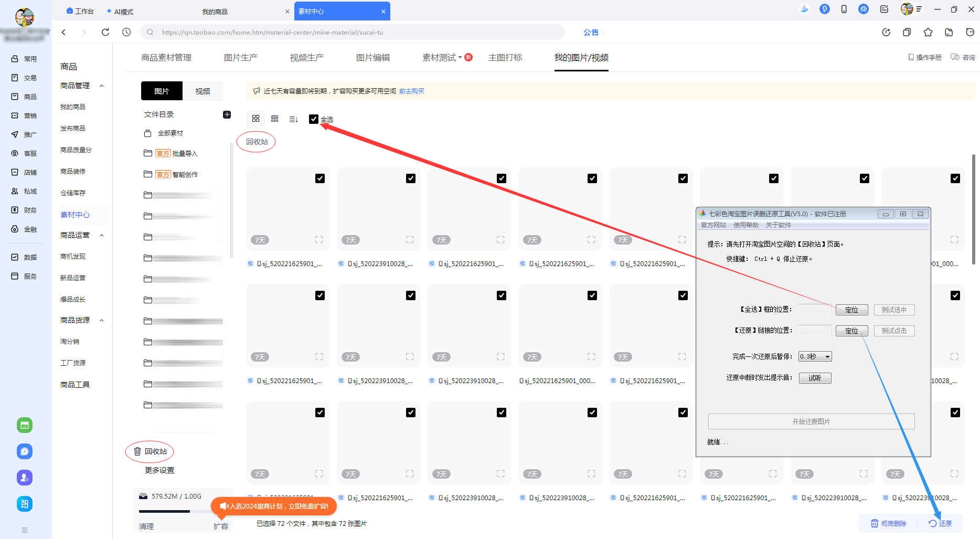Collapse the 商品管理 section

[102, 86]
